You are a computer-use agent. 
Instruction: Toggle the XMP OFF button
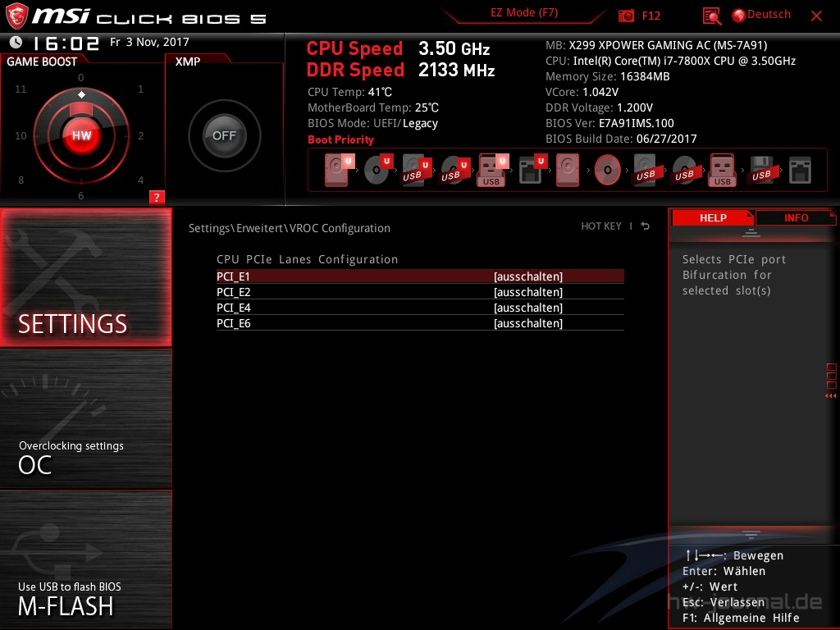224,135
